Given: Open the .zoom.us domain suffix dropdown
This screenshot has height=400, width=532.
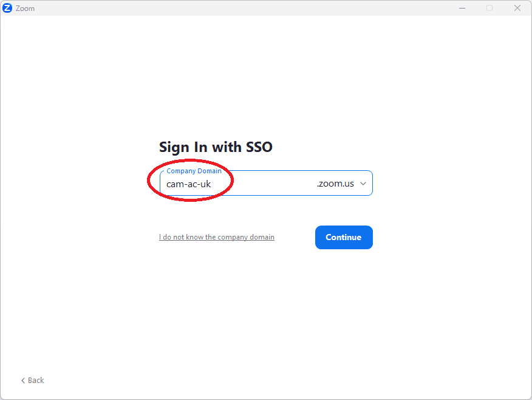Looking at the screenshot, I should point(336,184).
